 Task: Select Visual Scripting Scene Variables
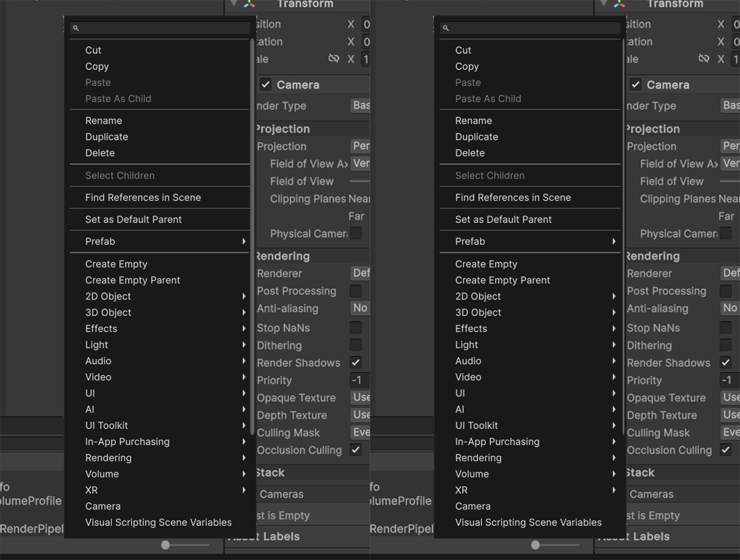(158, 522)
